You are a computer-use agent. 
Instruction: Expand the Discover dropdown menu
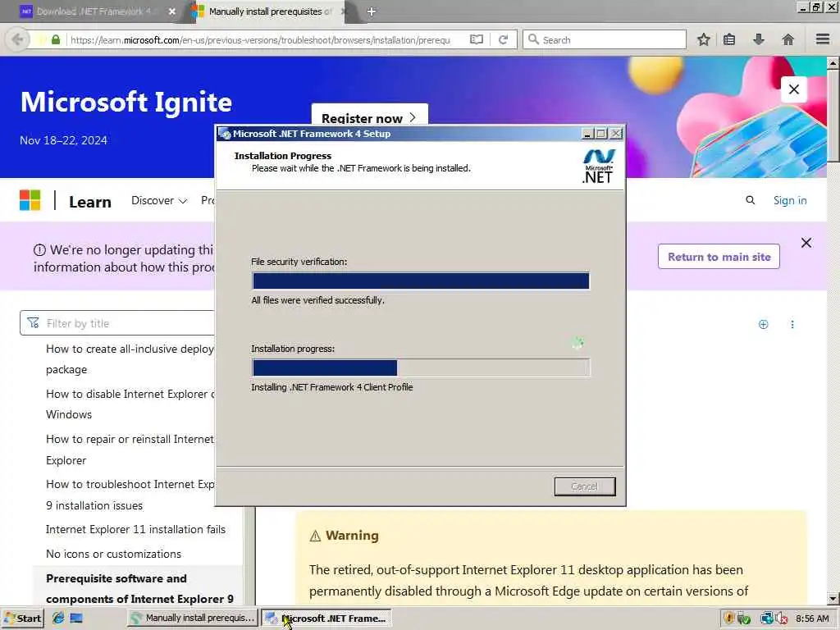tap(159, 200)
